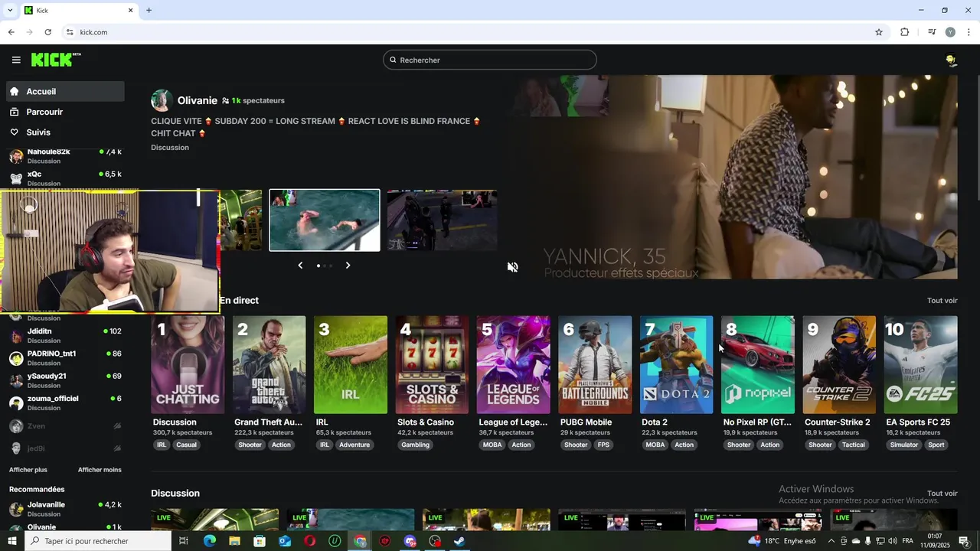The width and height of the screenshot is (980, 551).
Task: Open Parcourir in the sidebar
Action: (x=65, y=112)
